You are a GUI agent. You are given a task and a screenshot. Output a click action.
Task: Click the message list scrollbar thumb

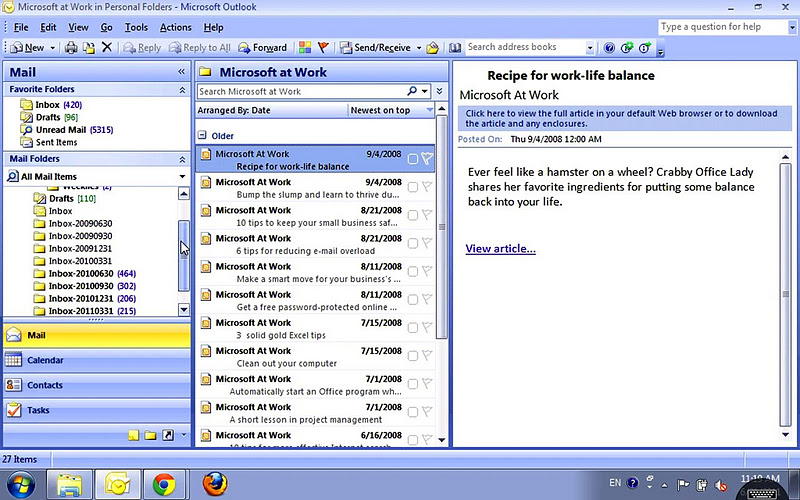click(x=442, y=227)
